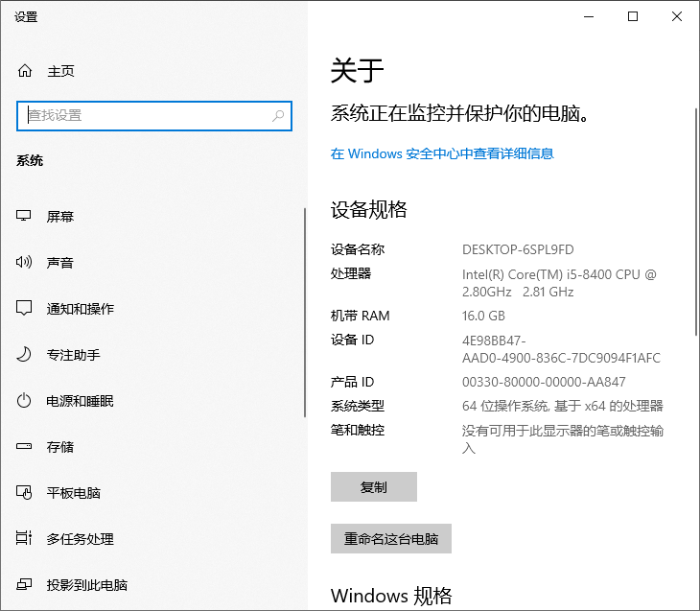Click device ID value starting 4E98BB47-

[561, 349]
